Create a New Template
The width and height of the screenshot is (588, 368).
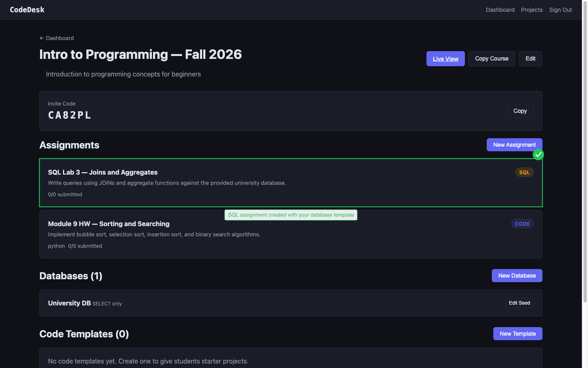(x=517, y=334)
